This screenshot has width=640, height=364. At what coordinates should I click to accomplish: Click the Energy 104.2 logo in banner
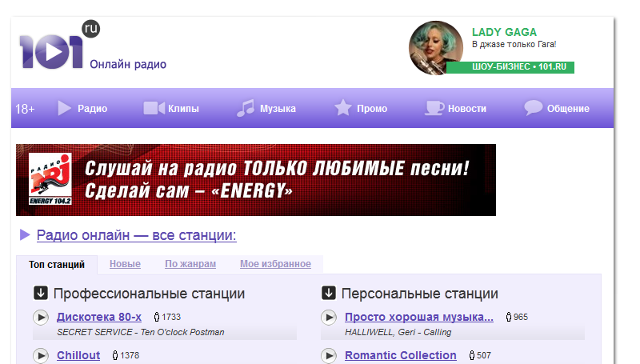point(50,178)
